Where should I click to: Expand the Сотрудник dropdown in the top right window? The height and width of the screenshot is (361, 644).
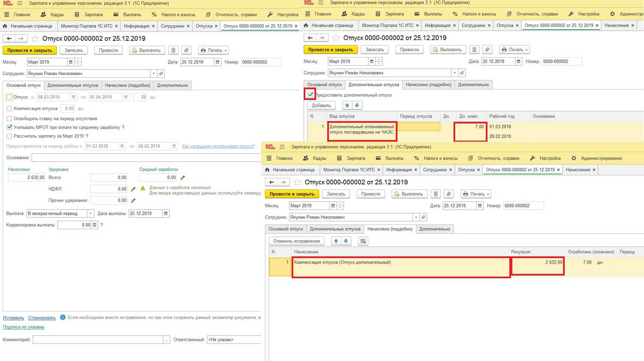(x=455, y=73)
